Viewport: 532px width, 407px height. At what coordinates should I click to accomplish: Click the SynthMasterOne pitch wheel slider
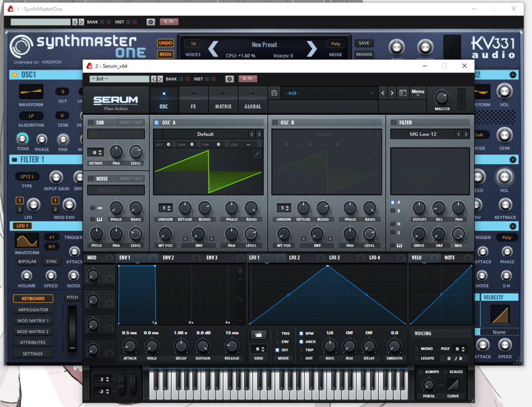[72, 328]
